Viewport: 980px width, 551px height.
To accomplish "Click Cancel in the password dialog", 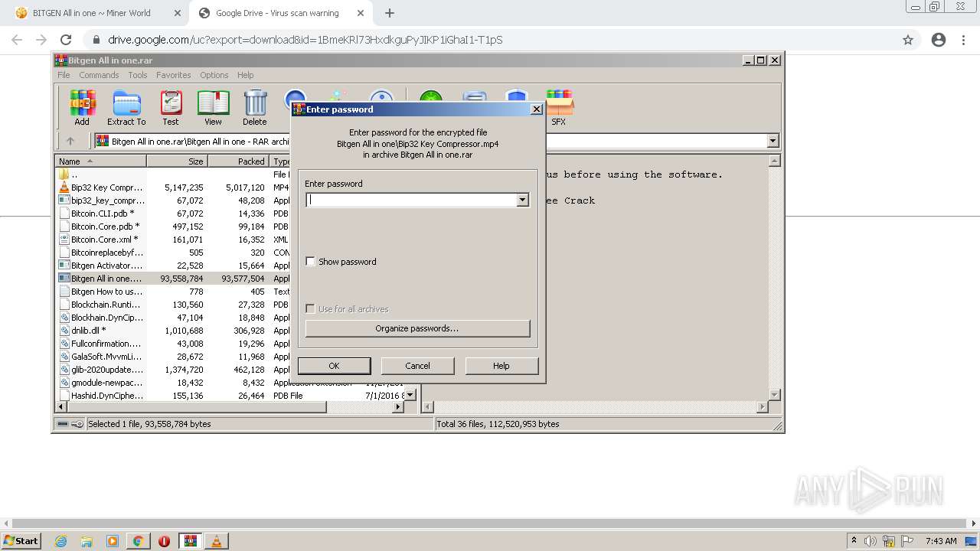I will pyautogui.click(x=417, y=366).
